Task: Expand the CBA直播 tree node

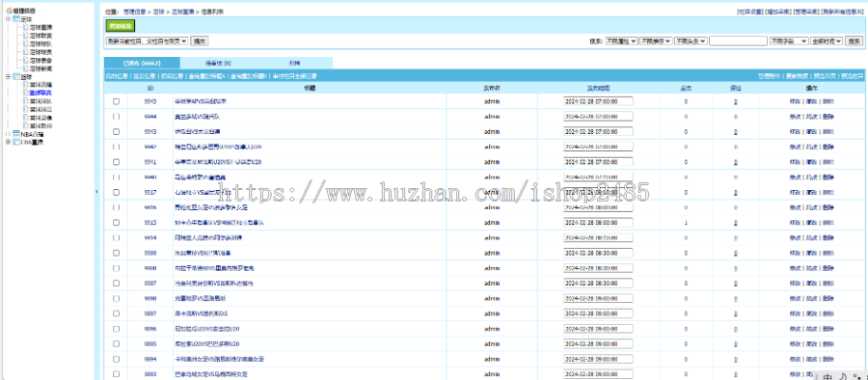Action: [9, 143]
